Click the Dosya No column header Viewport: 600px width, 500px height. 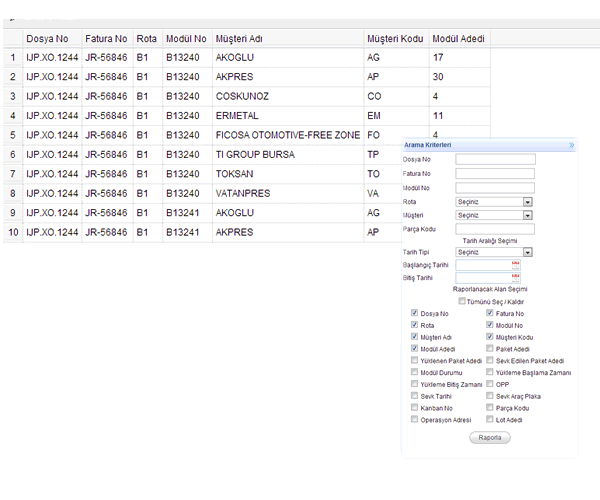pos(50,38)
